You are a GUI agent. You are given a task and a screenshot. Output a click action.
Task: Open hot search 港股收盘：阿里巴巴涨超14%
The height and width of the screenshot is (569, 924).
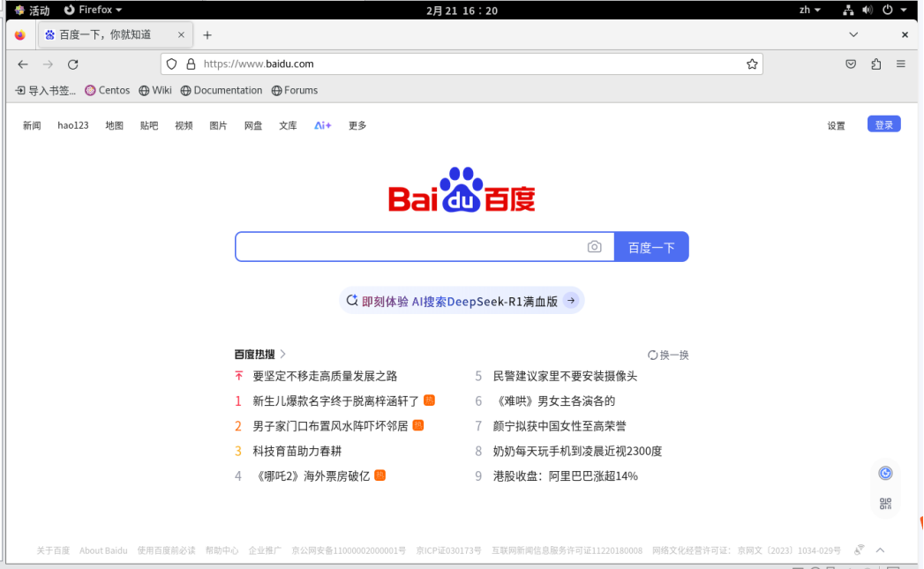(565, 476)
